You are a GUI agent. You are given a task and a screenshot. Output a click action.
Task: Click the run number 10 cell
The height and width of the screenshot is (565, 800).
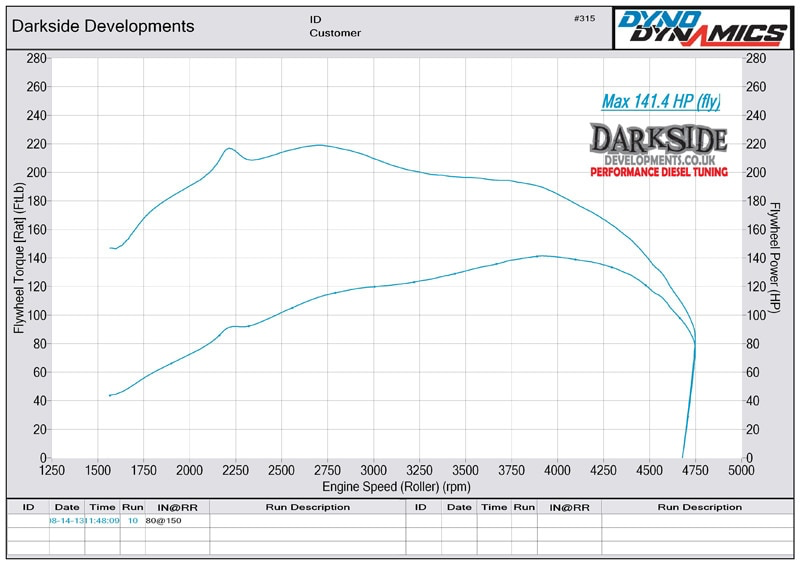(133, 521)
